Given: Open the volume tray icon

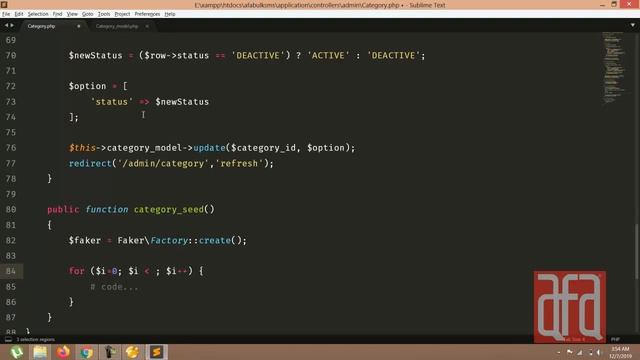Looking at the screenshot, I should click(x=599, y=352).
